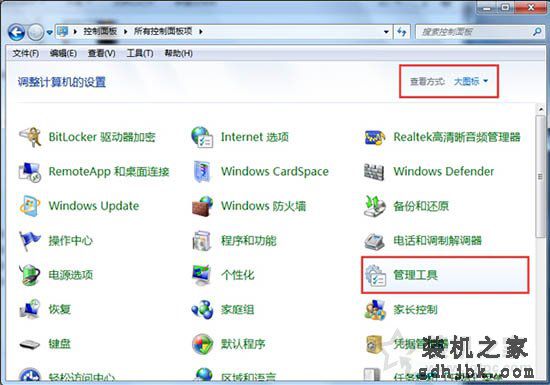This screenshot has width=550, height=385.
Task: Open the 电源选项 battery icon
Action: 30,275
